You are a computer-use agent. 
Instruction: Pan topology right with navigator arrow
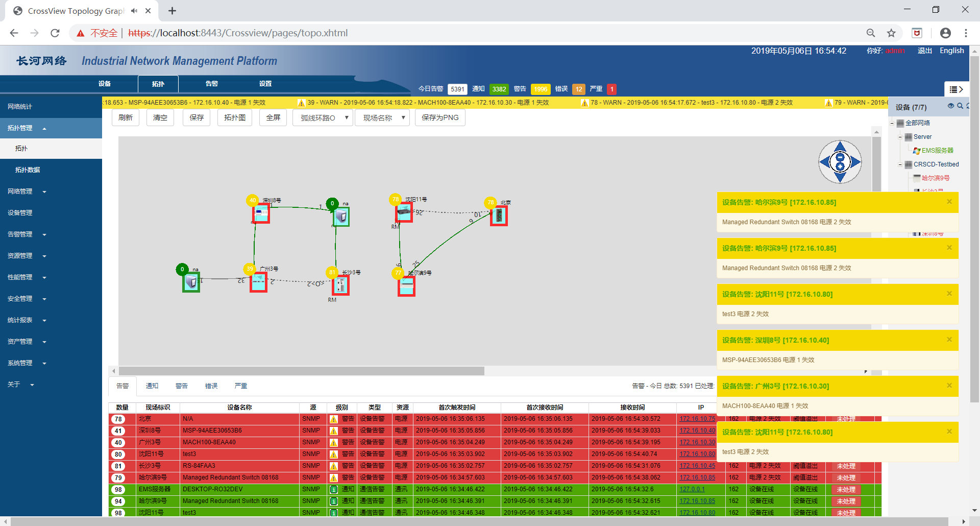(x=856, y=162)
